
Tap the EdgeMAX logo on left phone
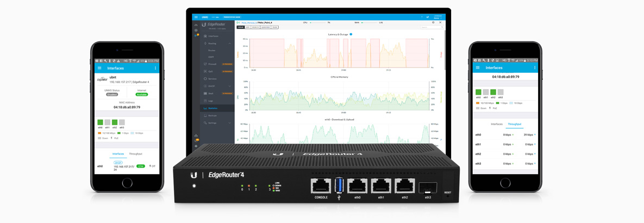(x=102, y=79)
